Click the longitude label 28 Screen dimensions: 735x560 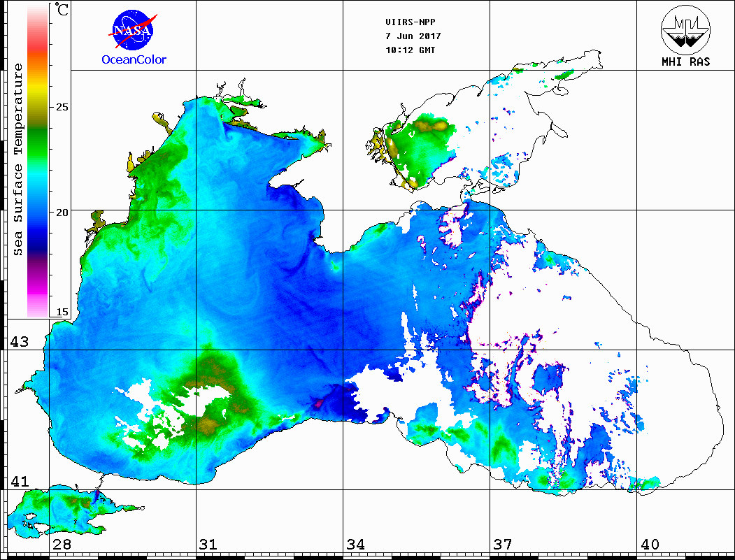point(62,544)
